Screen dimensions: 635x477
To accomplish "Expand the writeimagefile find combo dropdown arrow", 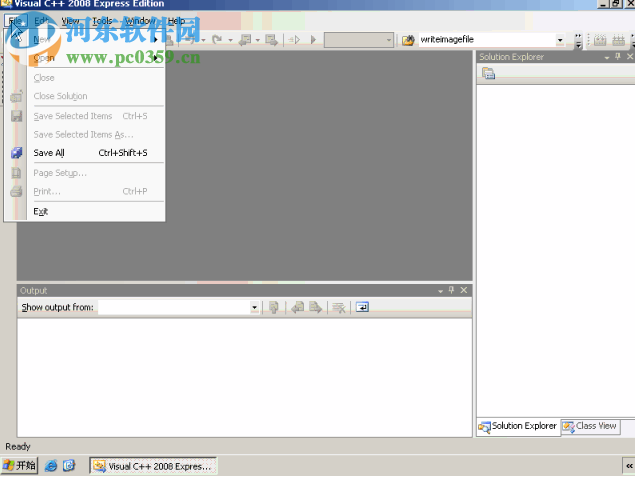I will pos(560,40).
